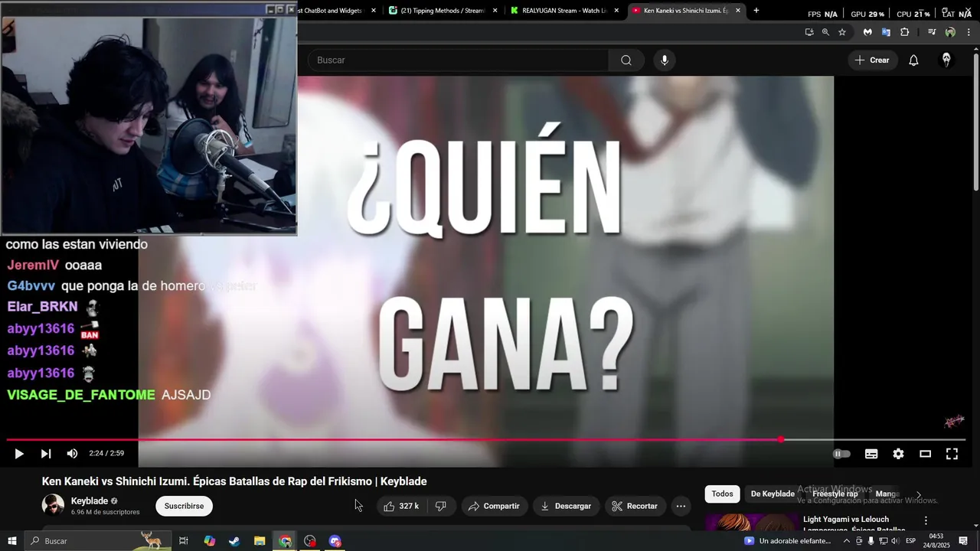The image size is (980, 551).
Task: Switch to REALYUGAN Stream browser tab
Action: (565, 11)
